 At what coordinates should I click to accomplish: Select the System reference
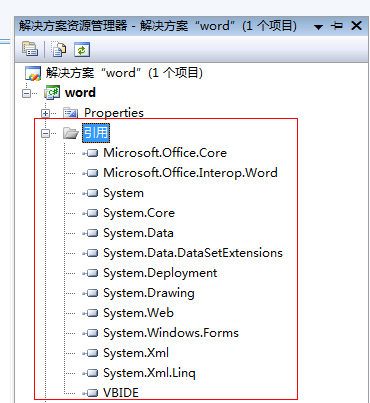point(123,193)
